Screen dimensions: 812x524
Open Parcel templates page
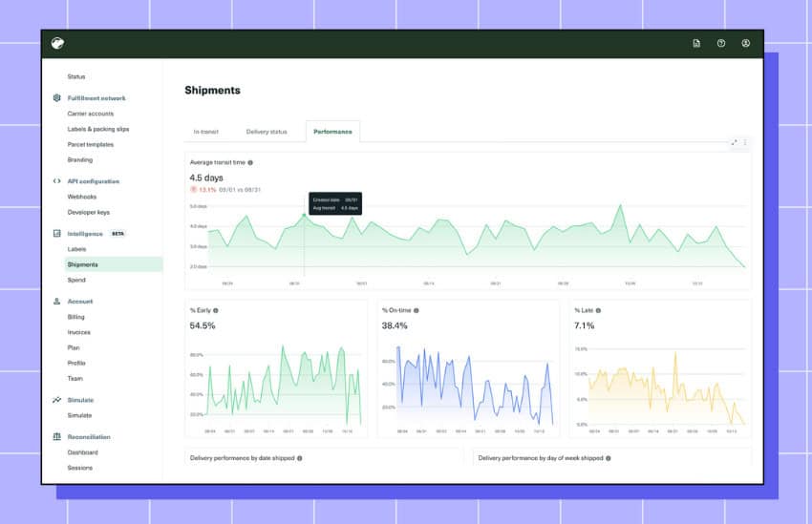91,145
